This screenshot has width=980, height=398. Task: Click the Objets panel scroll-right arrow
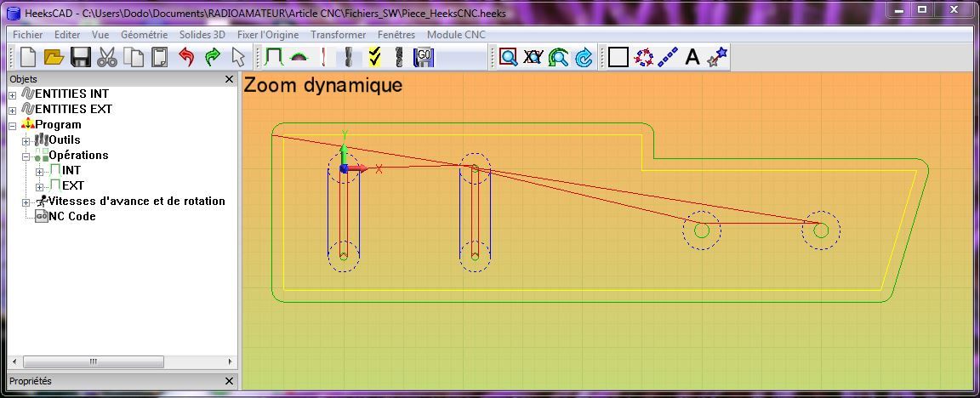pos(230,361)
